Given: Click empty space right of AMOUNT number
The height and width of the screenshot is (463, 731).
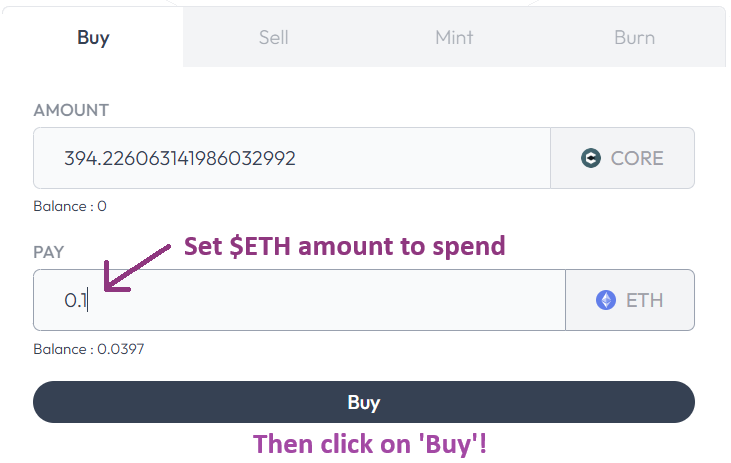Looking at the screenshot, I should [430, 158].
